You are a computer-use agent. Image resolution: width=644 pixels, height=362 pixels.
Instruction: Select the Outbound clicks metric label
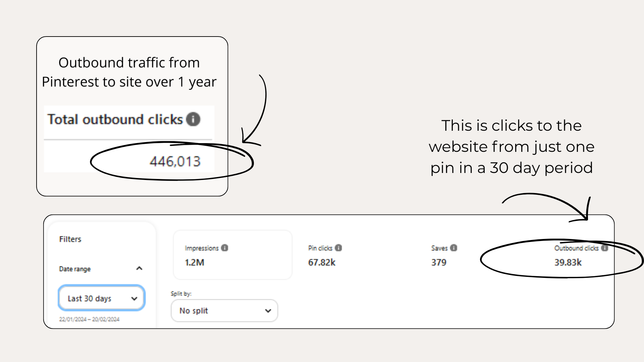click(x=576, y=248)
